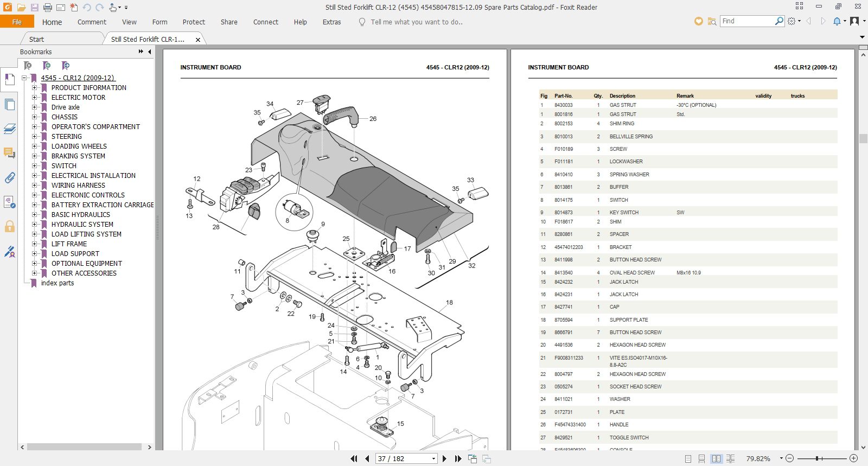Click inside the Find search field

(747, 21)
